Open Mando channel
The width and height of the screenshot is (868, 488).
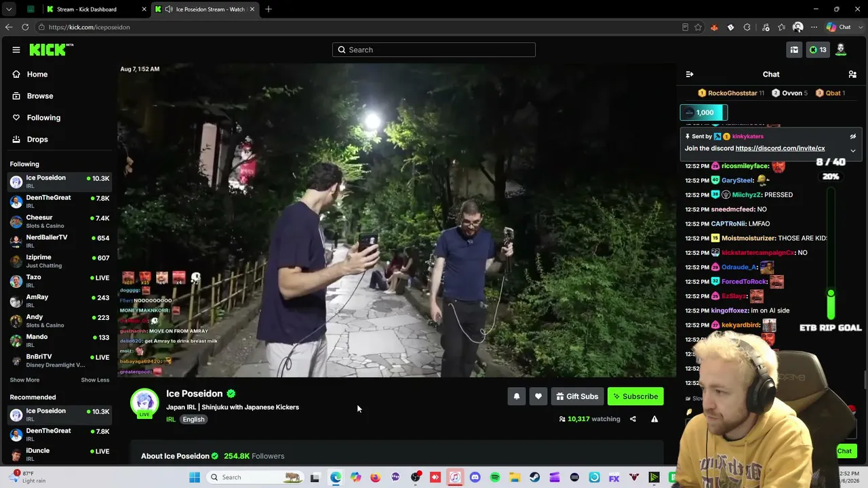[60, 340]
